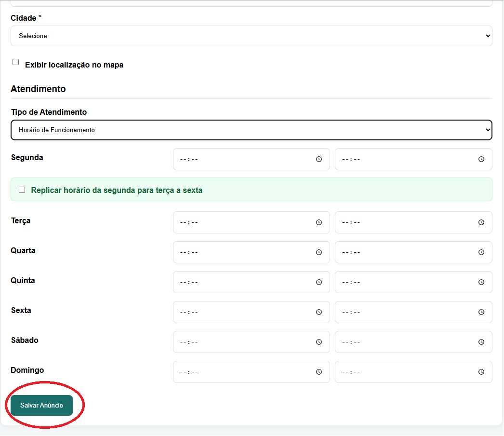
Task: Select the Quarta closing time field
Action: tap(413, 252)
